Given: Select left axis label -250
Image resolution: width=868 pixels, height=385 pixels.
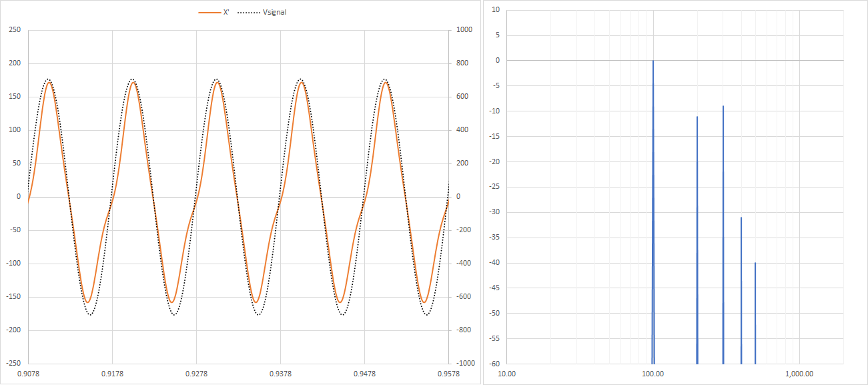Looking at the screenshot, I should point(13,364).
